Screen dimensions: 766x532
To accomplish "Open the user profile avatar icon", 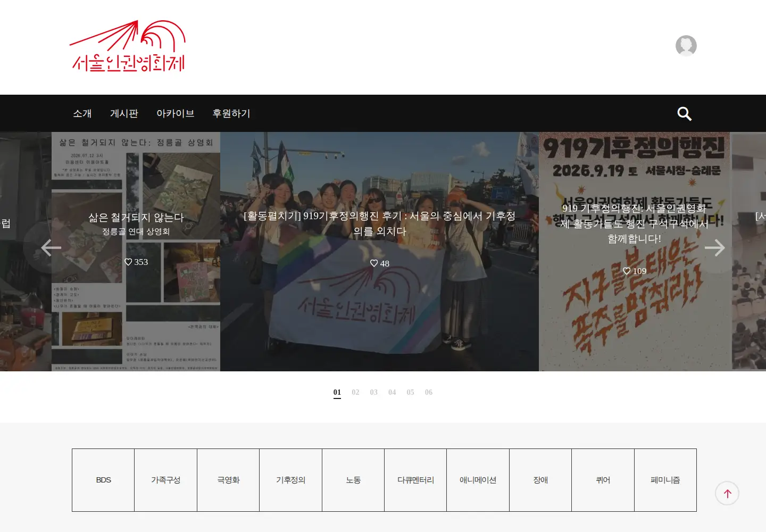I will 686,46.
